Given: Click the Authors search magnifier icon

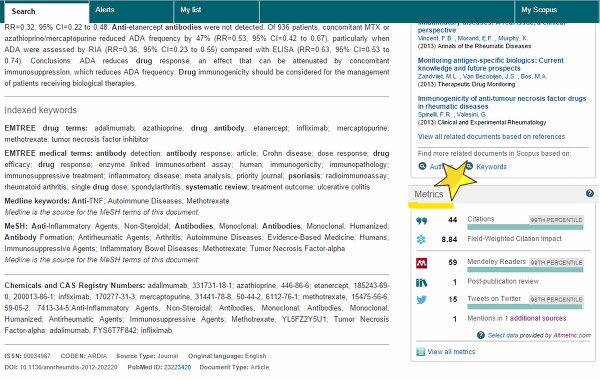Looking at the screenshot, I should point(422,166).
